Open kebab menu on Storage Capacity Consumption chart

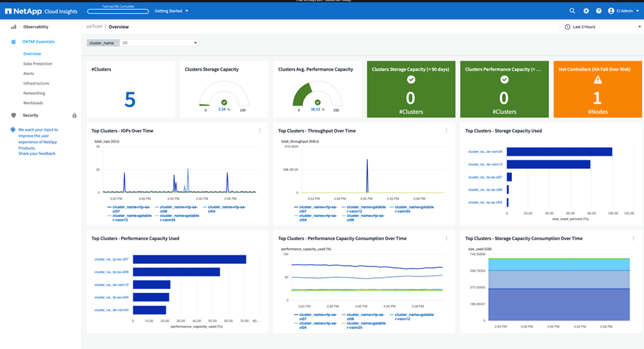click(633, 238)
